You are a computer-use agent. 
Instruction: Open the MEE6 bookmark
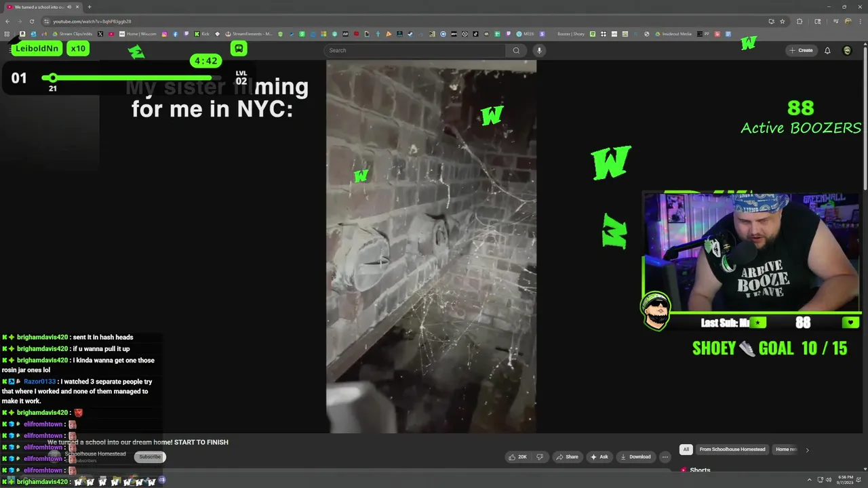click(x=525, y=34)
